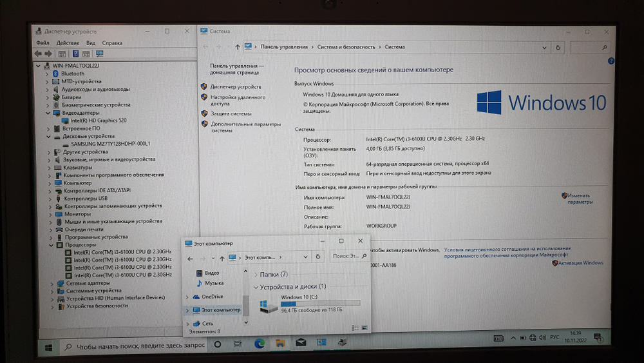The height and width of the screenshot is (363, 644).
Task: Open the Действие menu
Action: 68,43
